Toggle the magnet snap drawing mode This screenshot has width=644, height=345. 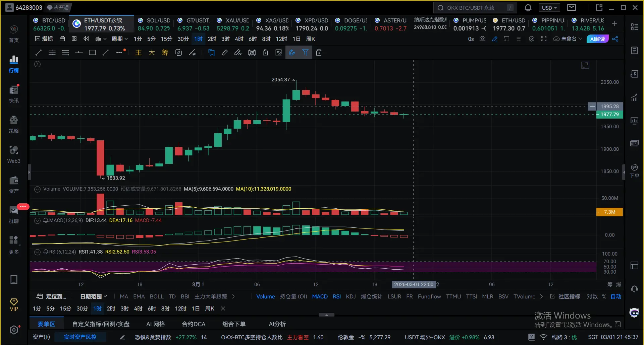tap(292, 53)
